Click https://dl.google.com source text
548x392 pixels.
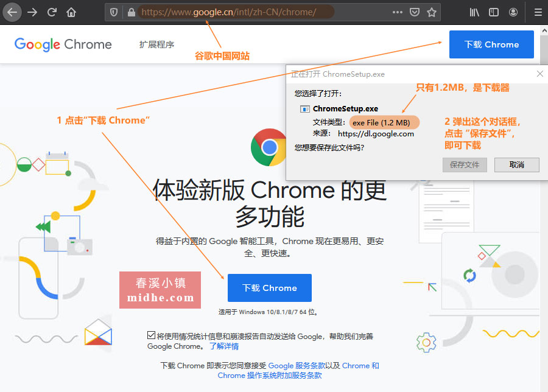[x=376, y=134]
